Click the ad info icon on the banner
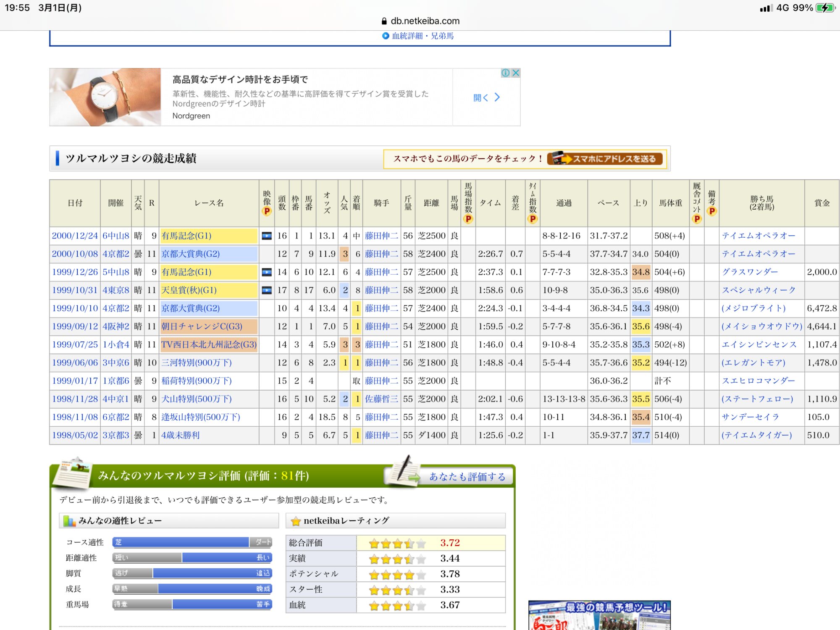The image size is (840, 630). [506, 73]
